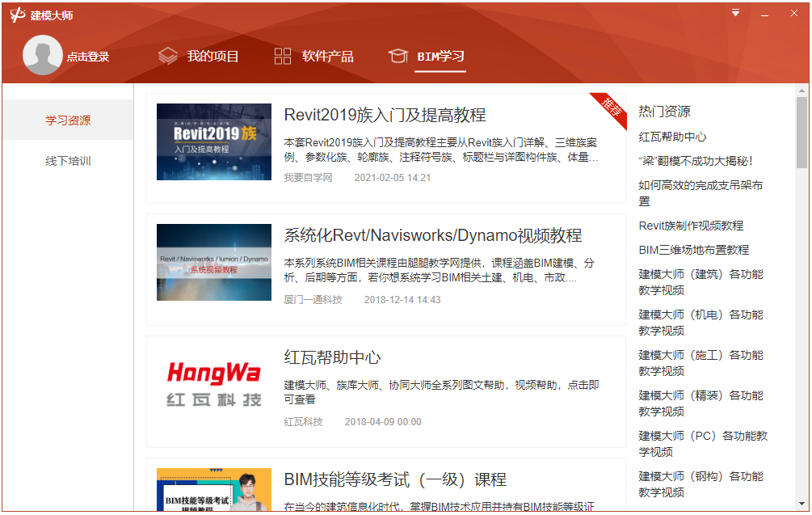Image resolution: width=812 pixels, height=515 pixels.
Task: Minimize the 建模大师 window
Action: click(764, 14)
